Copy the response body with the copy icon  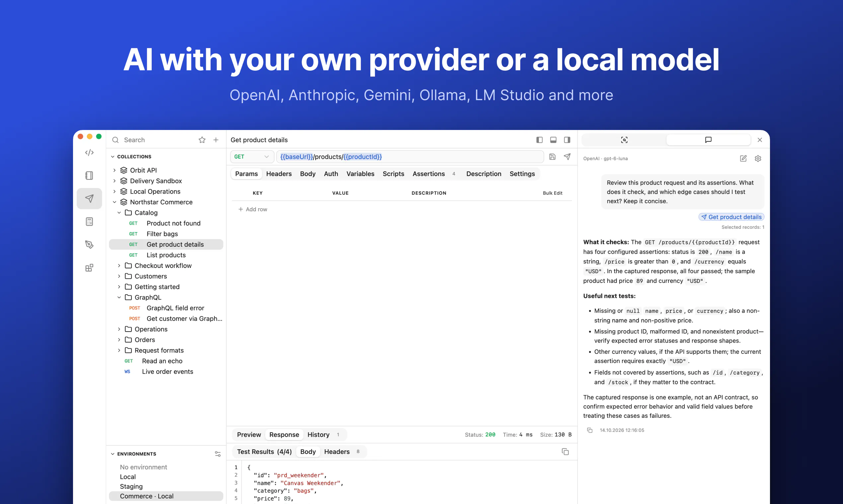(565, 452)
